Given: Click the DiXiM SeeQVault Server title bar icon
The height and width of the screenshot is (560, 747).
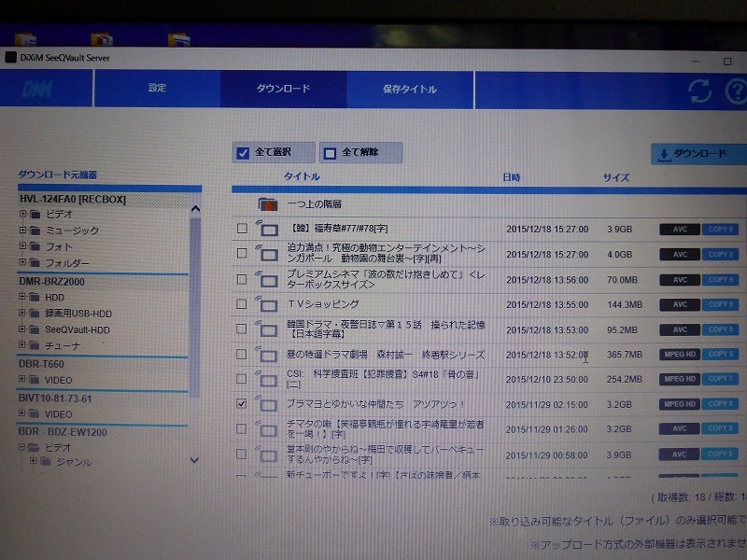Looking at the screenshot, I should (x=10, y=58).
